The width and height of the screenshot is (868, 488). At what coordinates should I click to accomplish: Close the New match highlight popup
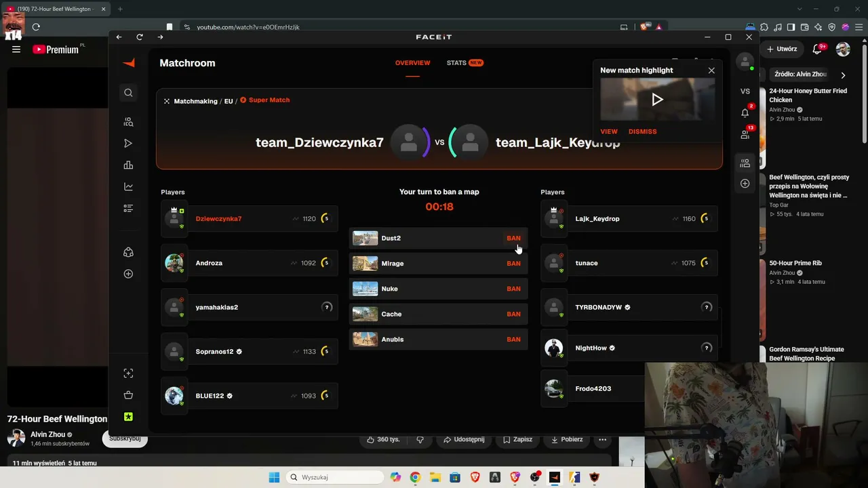click(711, 70)
